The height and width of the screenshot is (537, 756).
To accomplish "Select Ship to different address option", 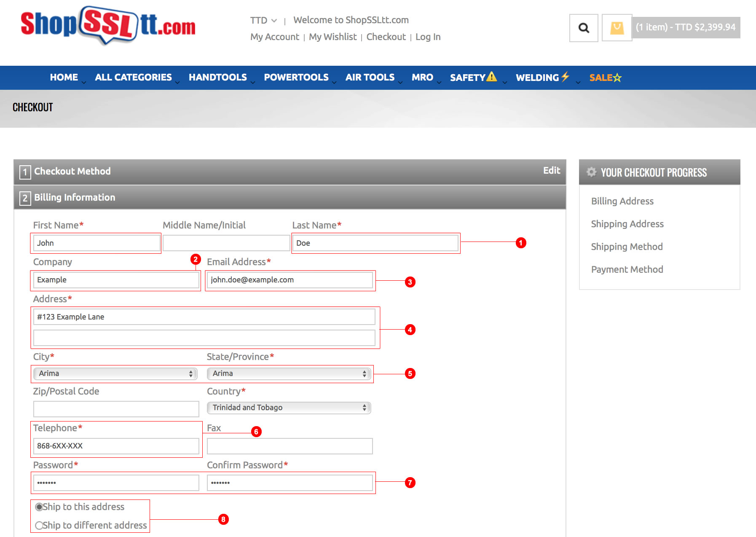I will point(39,525).
